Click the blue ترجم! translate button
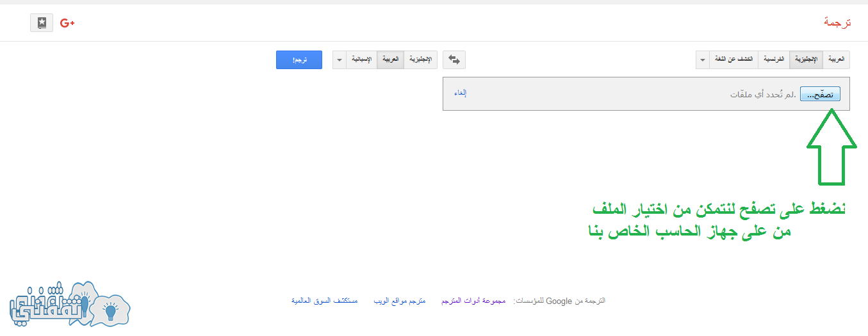The width and height of the screenshot is (868, 336). click(299, 60)
